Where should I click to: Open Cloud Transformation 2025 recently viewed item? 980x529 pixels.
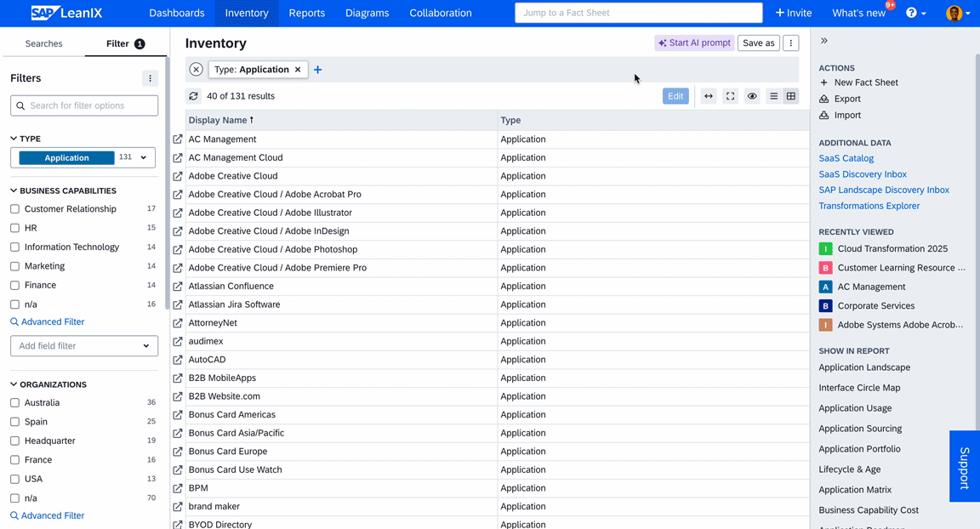click(x=883, y=248)
